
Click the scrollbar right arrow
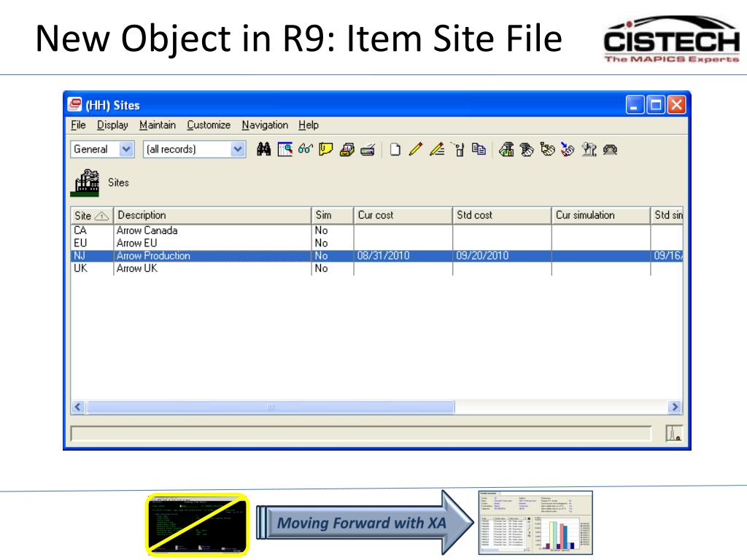click(x=675, y=407)
